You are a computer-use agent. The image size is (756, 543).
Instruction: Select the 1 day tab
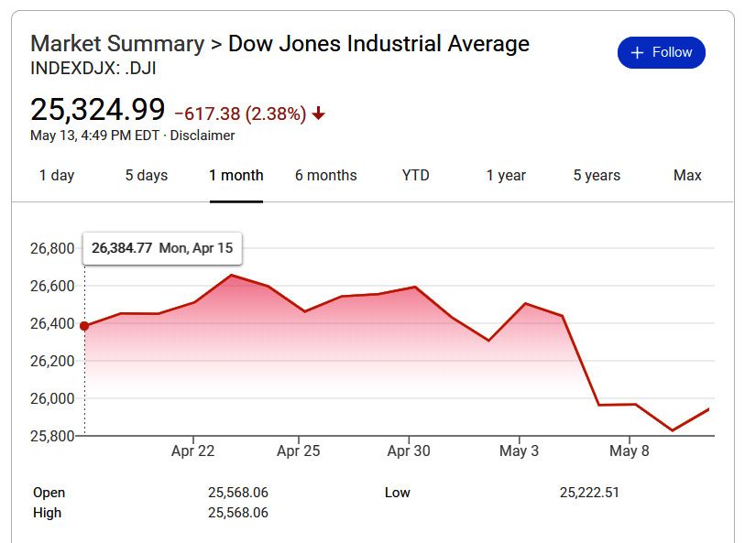[x=57, y=176]
